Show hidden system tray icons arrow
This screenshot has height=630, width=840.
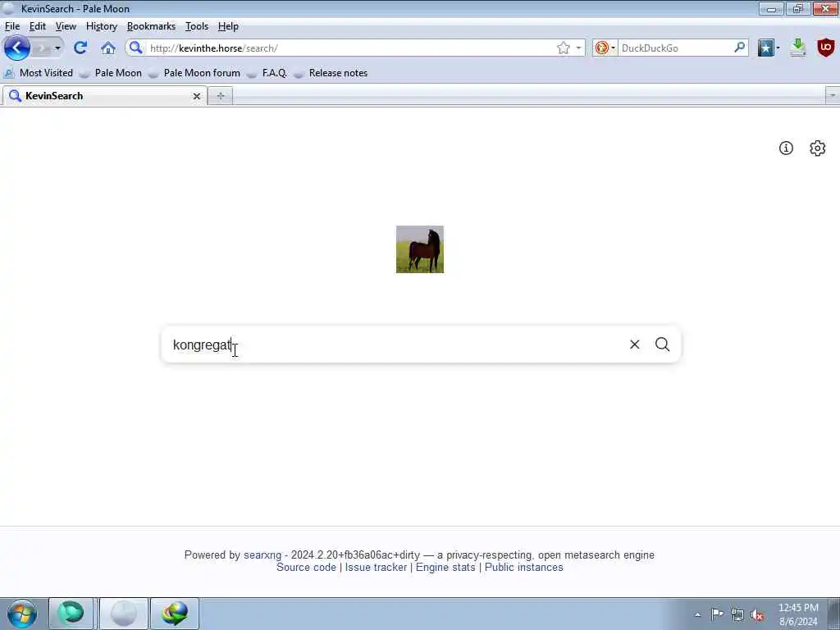pos(697,614)
